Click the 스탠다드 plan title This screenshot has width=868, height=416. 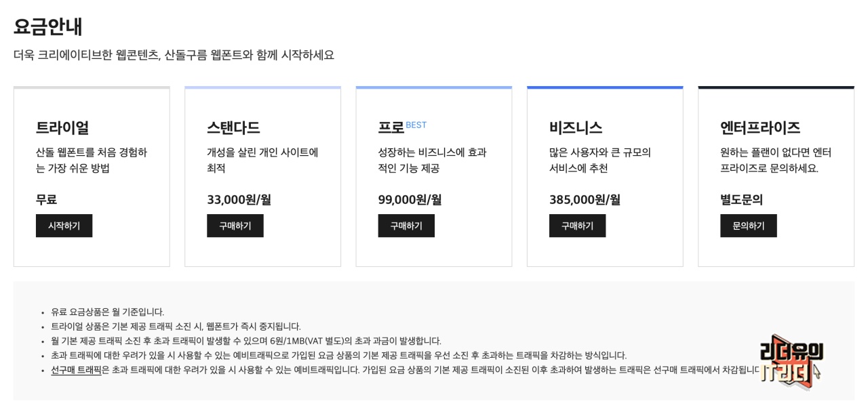[233, 127]
